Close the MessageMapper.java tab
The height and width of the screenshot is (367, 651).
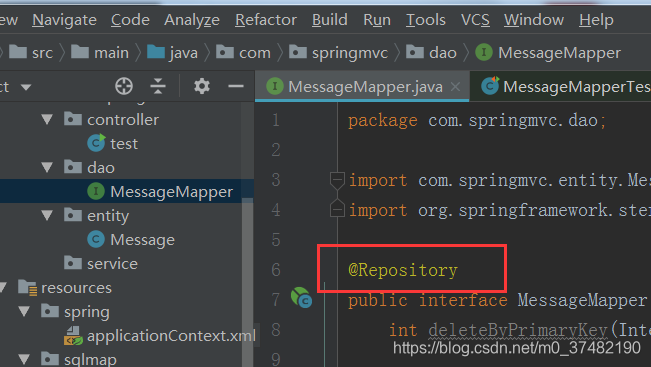[455, 86]
